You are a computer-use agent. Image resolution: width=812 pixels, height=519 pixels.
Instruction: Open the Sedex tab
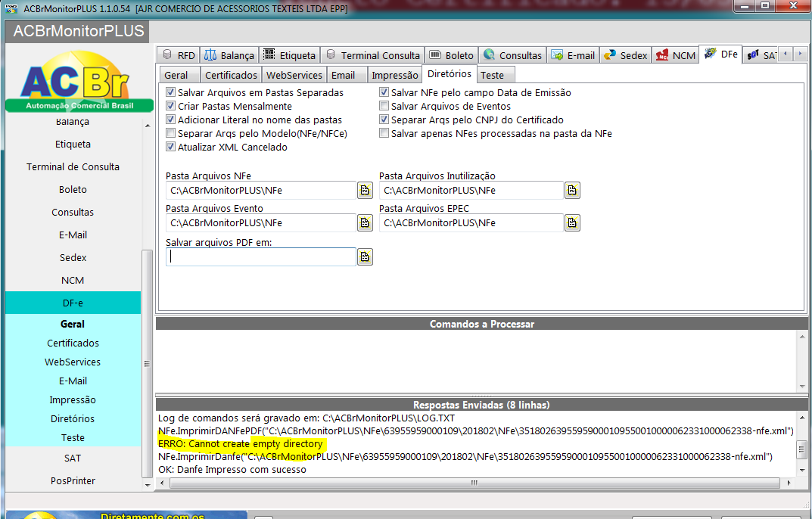click(x=626, y=55)
